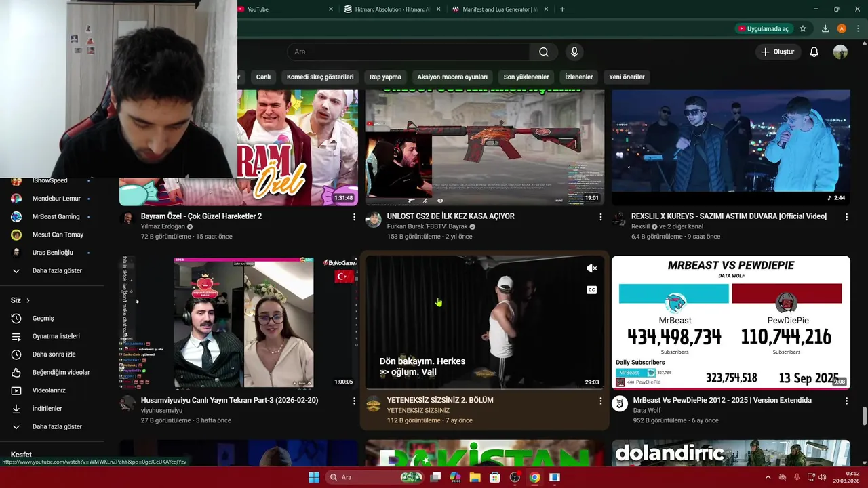The height and width of the screenshot is (488, 868).
Task: Play MrBeast vs PewDiePie thumbnail
Action: click(x=730, y=323)
